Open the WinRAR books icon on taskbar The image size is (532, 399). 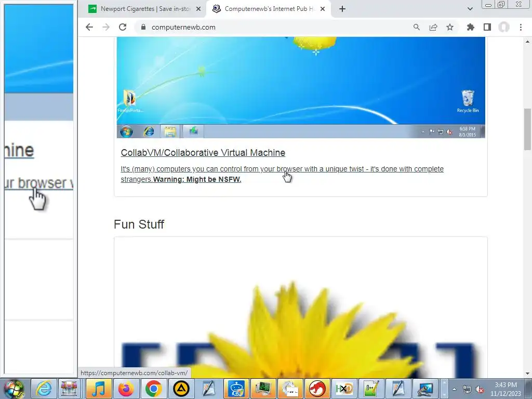point(69,389)
